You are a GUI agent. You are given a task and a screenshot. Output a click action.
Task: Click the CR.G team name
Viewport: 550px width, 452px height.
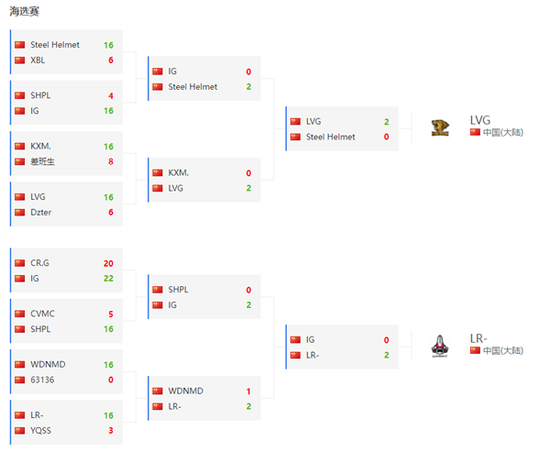pos(40,263)
